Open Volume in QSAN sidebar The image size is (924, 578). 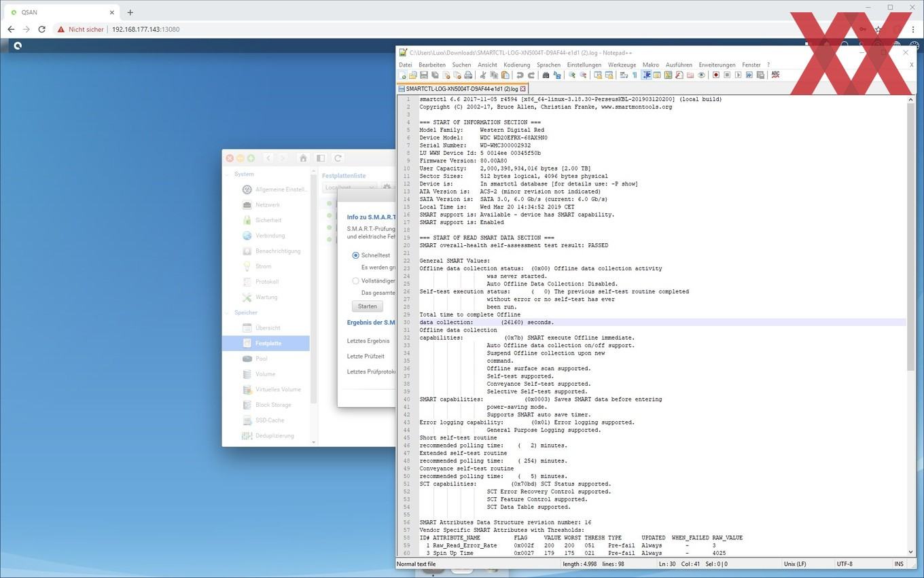pos(265,374)
